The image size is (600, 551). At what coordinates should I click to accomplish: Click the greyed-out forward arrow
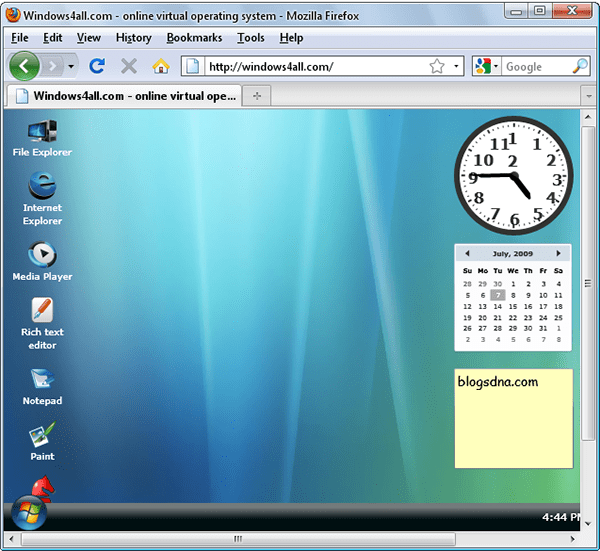coord(52,67)
